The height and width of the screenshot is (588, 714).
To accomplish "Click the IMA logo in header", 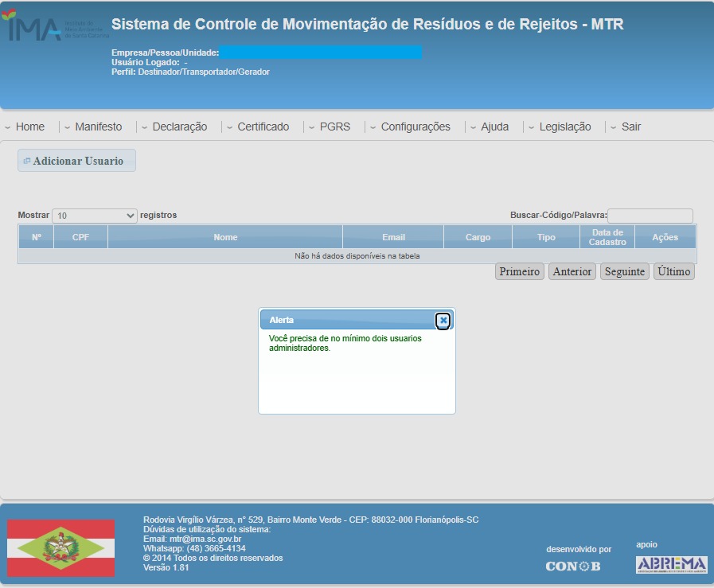I will (36, 26).
